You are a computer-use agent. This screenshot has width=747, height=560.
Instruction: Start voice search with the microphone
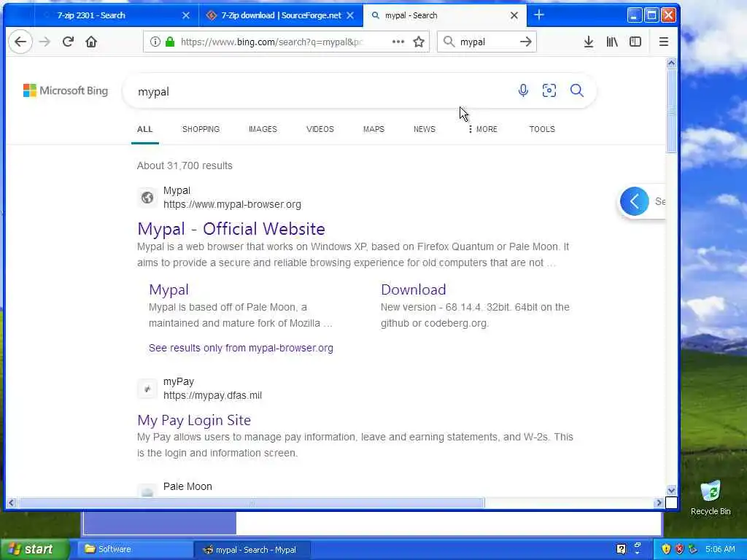[523, 90]
